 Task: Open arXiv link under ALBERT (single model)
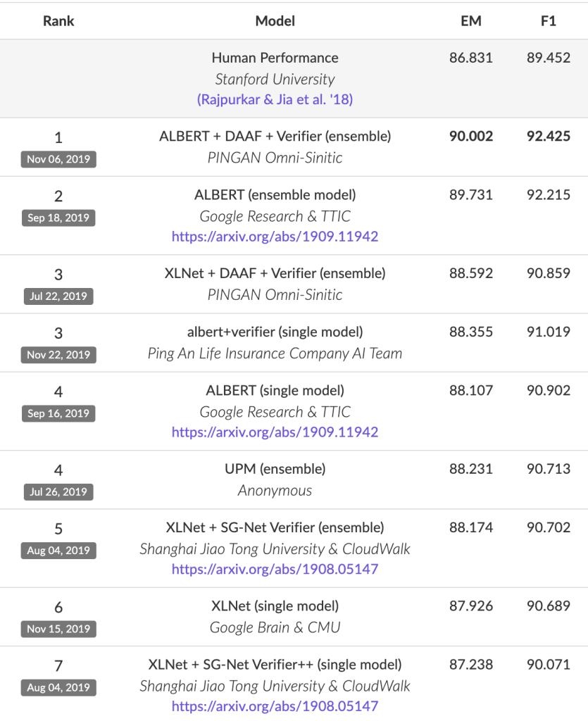[275, 432]
